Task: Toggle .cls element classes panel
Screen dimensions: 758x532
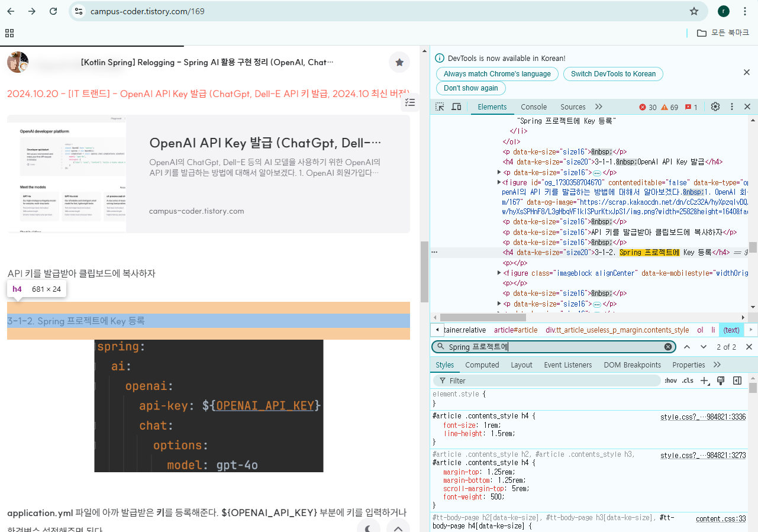Action: 688,381
